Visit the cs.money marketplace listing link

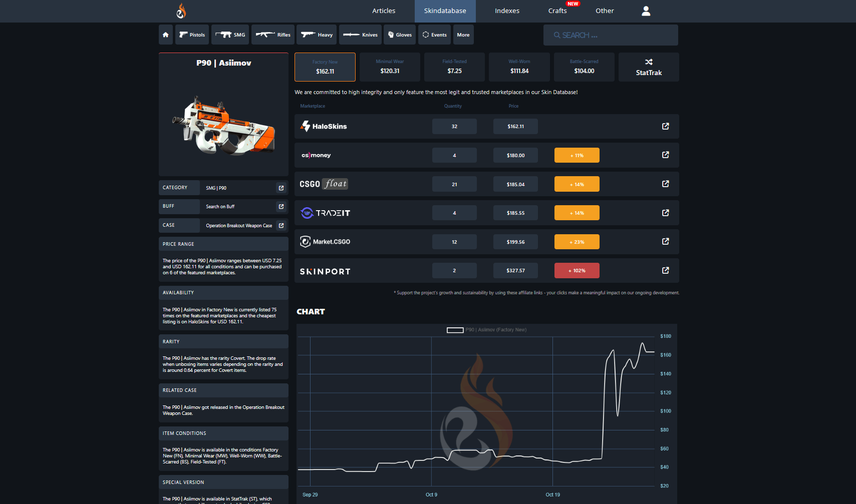(x=665, y=155)
